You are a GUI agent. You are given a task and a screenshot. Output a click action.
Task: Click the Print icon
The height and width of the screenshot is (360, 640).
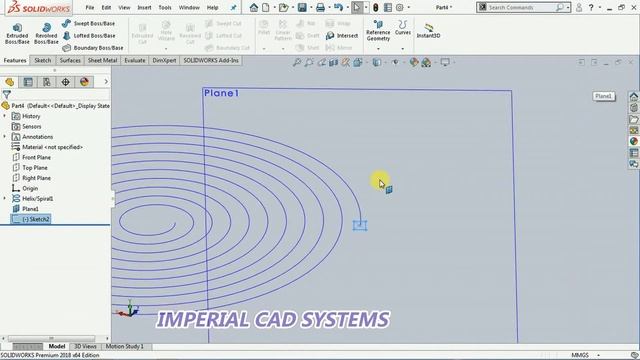[320, 7]
